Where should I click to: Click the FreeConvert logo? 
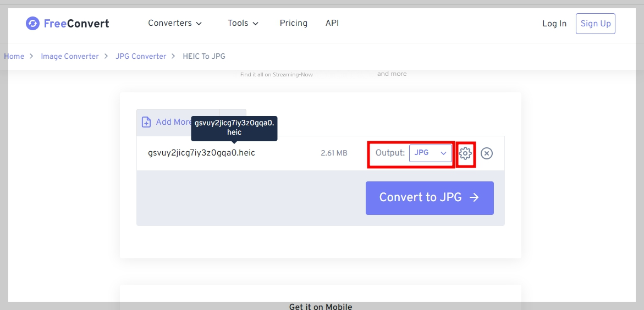(x=67, y=24)
